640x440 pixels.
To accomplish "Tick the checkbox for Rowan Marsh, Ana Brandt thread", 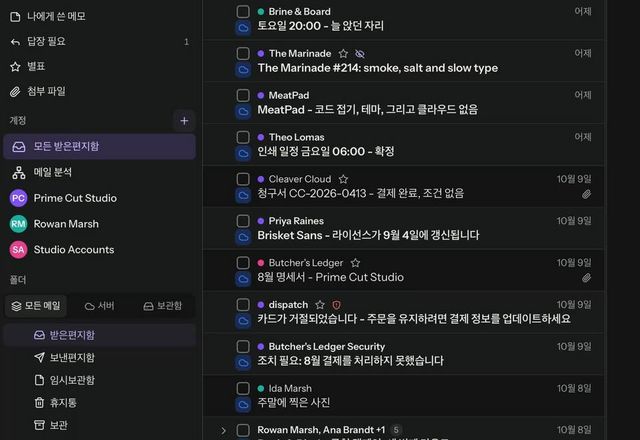I will coord(243,430).
